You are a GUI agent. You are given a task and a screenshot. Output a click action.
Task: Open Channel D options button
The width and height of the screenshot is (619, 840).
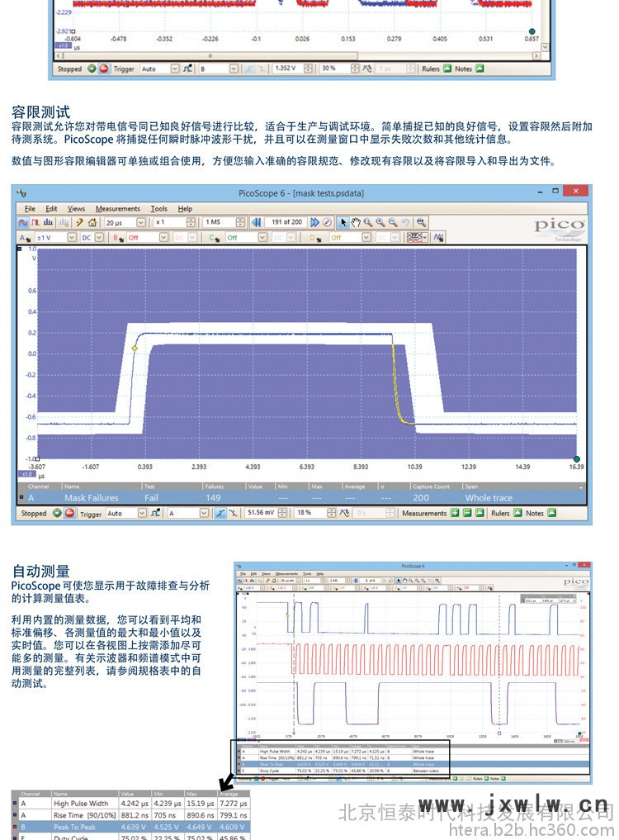pyautogui.click(x=314, y=237)
